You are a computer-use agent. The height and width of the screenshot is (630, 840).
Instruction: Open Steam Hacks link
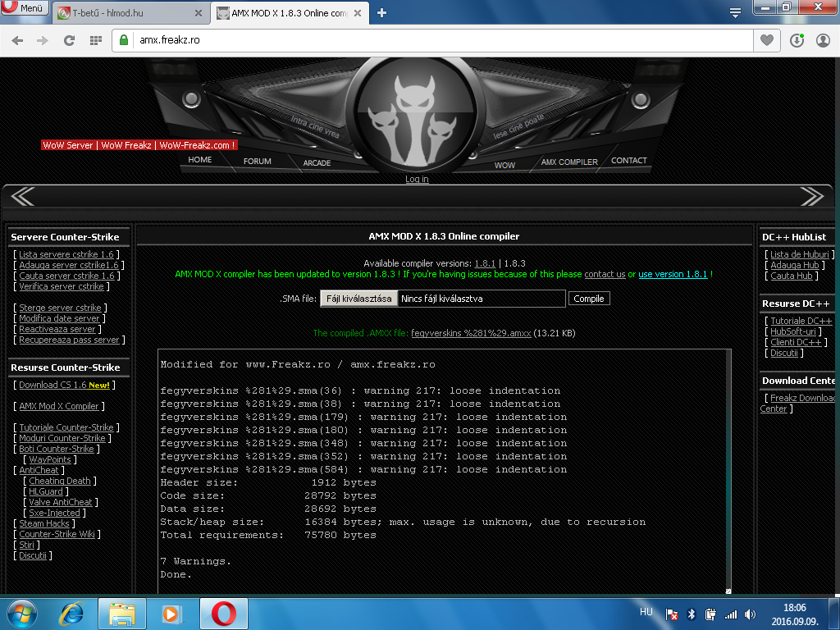(44, 524)
